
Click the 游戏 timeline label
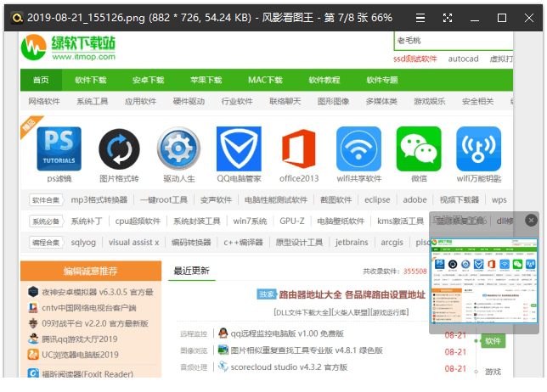click(x=493, y=372)
